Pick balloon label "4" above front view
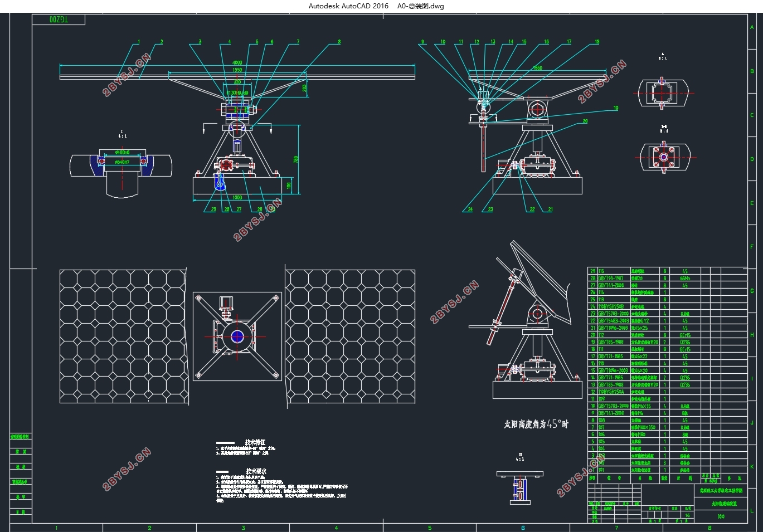Screen dimensions: 763x532 229,42
